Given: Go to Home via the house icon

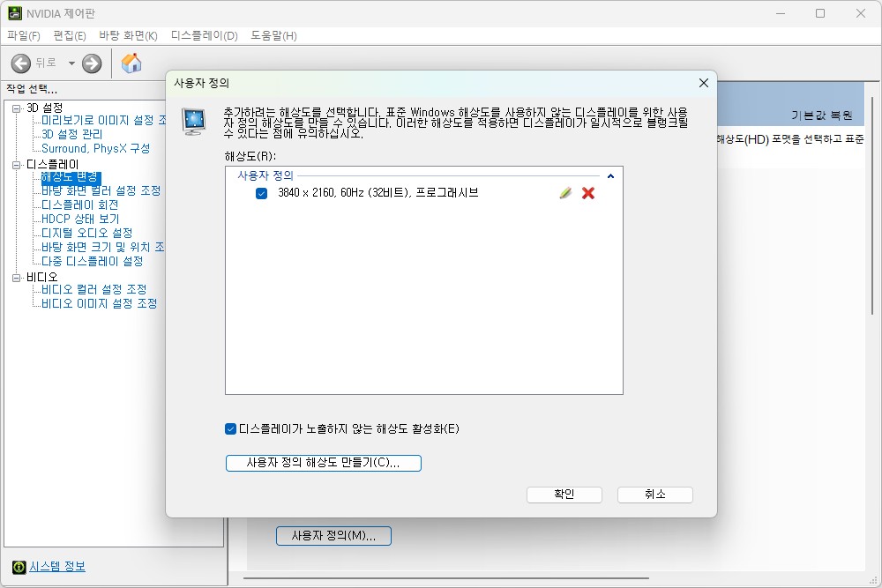Looking at the screenshot, I should tap(131, 63).
